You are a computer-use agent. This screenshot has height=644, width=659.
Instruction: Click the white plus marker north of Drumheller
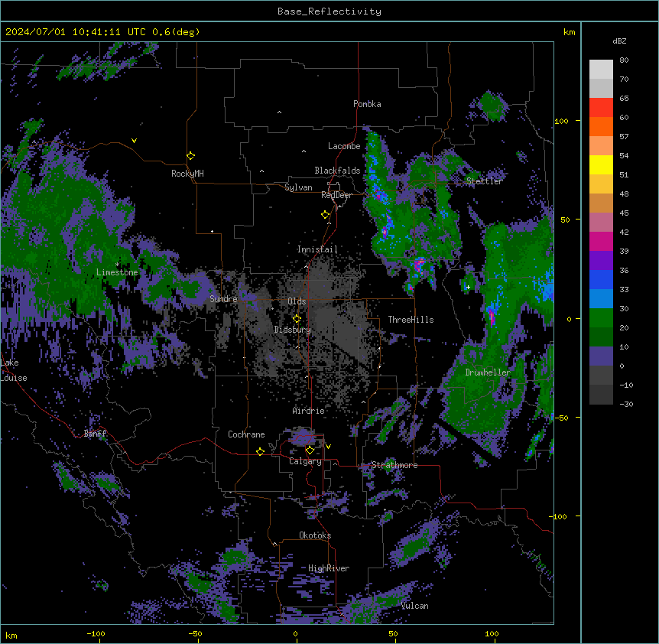[468, 287]
